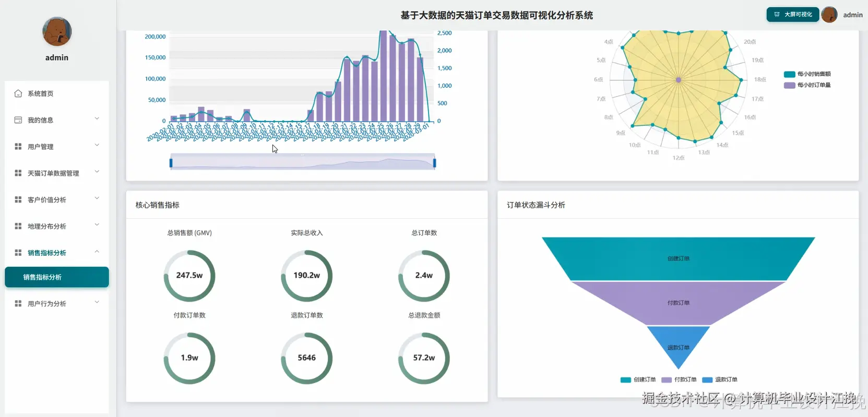Viewport: 868px width, 417px height.
Task: Click the 总退款金额 label
Action: tap(424, 315)
